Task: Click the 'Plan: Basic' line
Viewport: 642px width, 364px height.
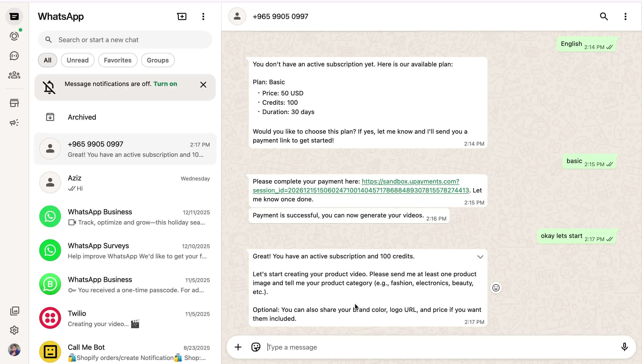Action: 269,82
